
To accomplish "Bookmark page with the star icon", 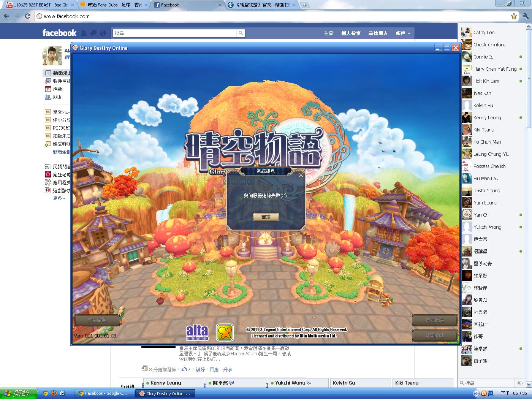I will coord(514,16).
